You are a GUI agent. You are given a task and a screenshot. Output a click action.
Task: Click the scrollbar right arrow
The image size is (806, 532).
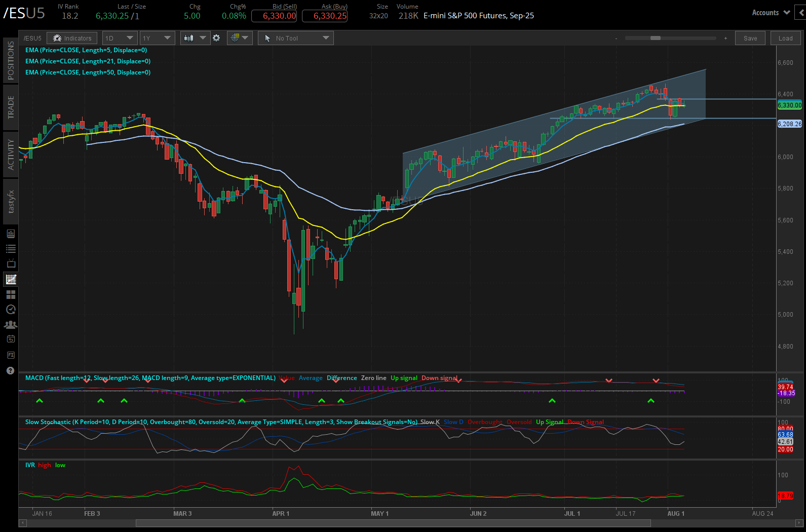[x=799, y=523]
